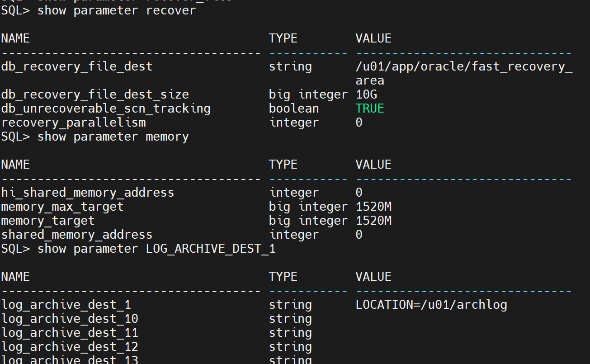Image resolution: width=590 pixels, height=364 pixels.
Task: Click the db_recovery_file_dest parameter name
Action: [77, 66]
